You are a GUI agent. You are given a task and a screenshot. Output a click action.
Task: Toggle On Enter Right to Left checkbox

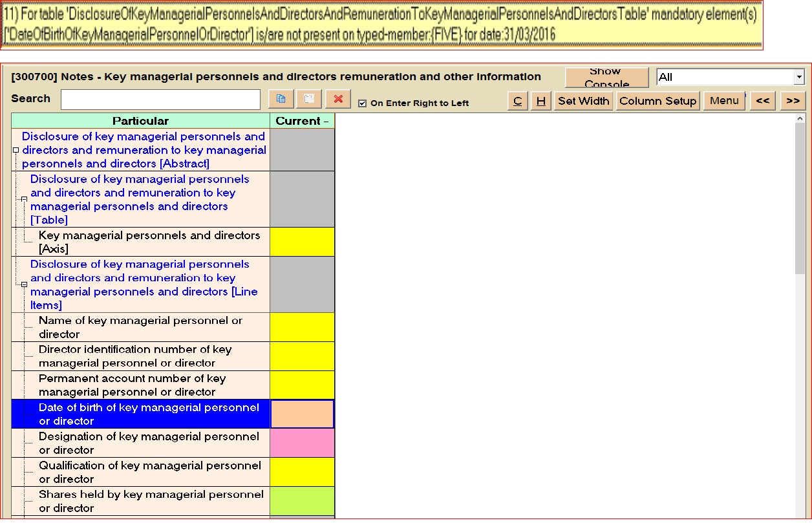362,103
